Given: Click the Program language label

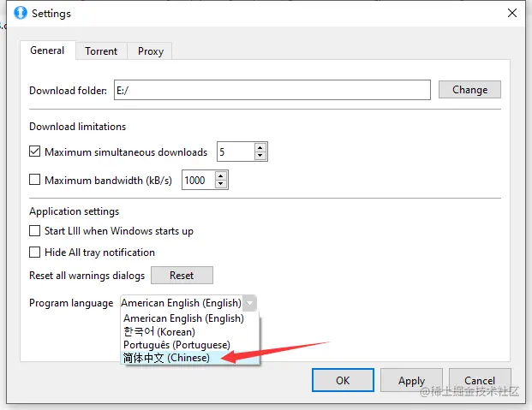Looking at the screenshot, I should (x=71, y=303).
